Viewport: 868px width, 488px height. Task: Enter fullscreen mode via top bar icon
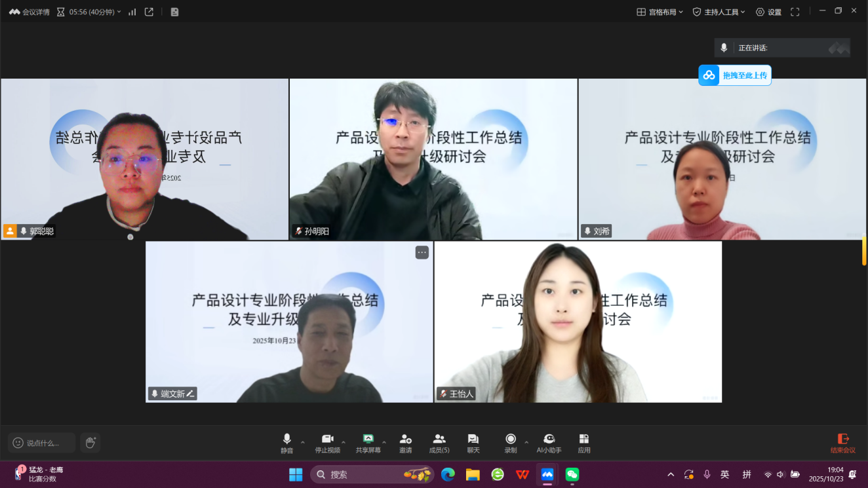pos(795,12)
